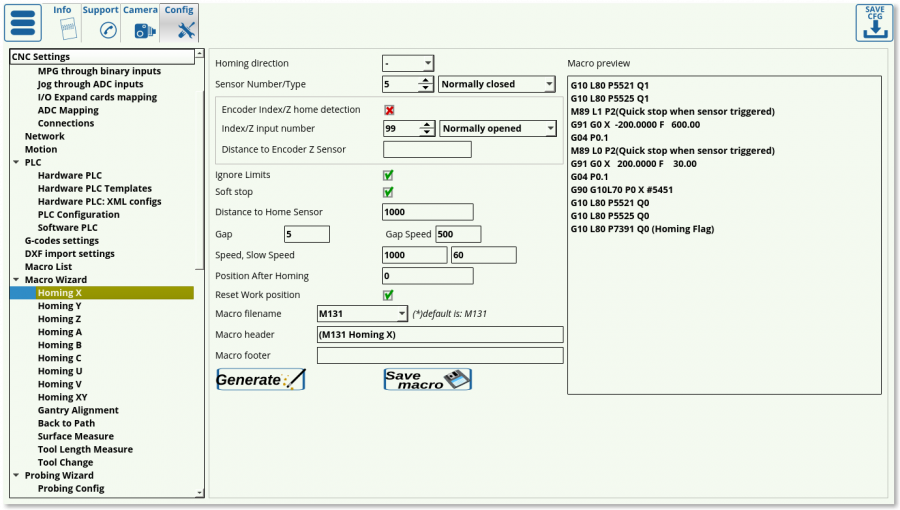Open the Normally closed sensor type dropdown
Image resolution: width=900 pixels, height=510 pixels.
pos(497,85)
